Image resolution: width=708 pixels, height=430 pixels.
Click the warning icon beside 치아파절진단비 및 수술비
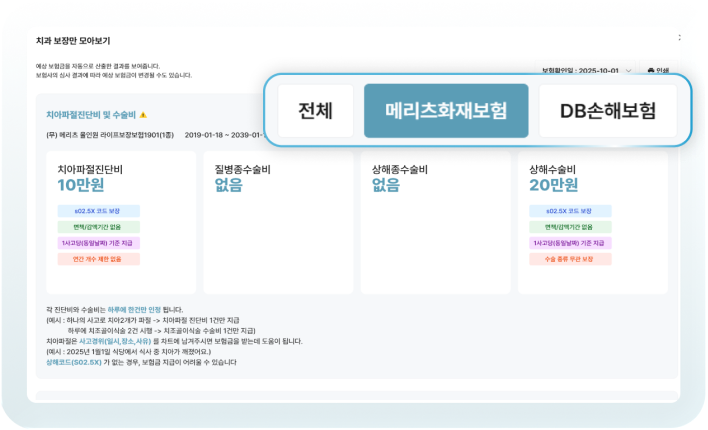[143, 115]
